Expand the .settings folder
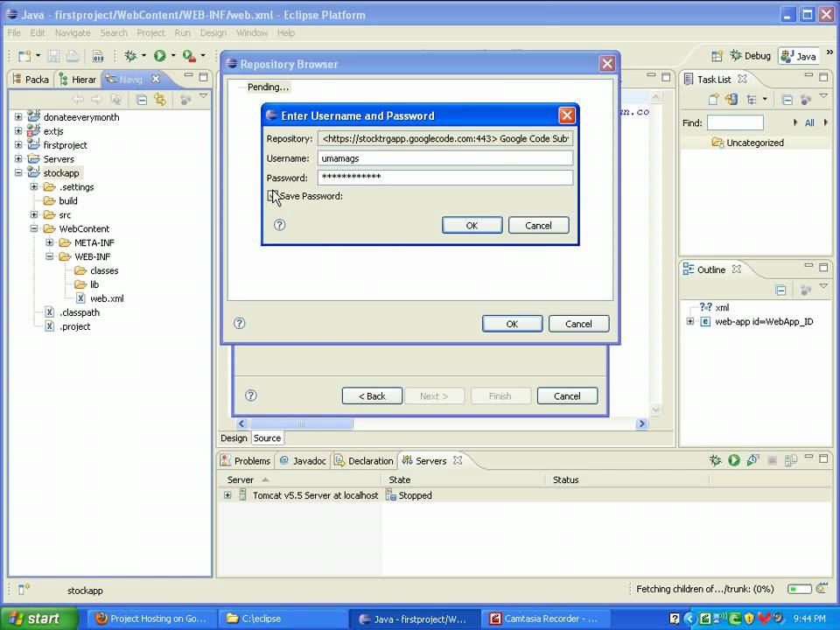This screenshot has height=630, width=840. [x=34, y=186]
